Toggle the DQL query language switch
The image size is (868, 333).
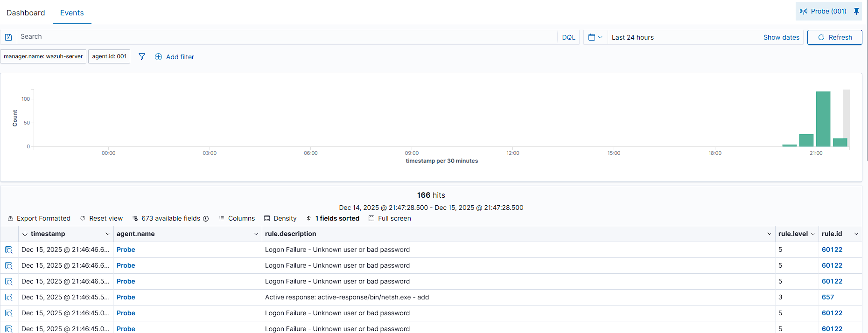(568, 37)
